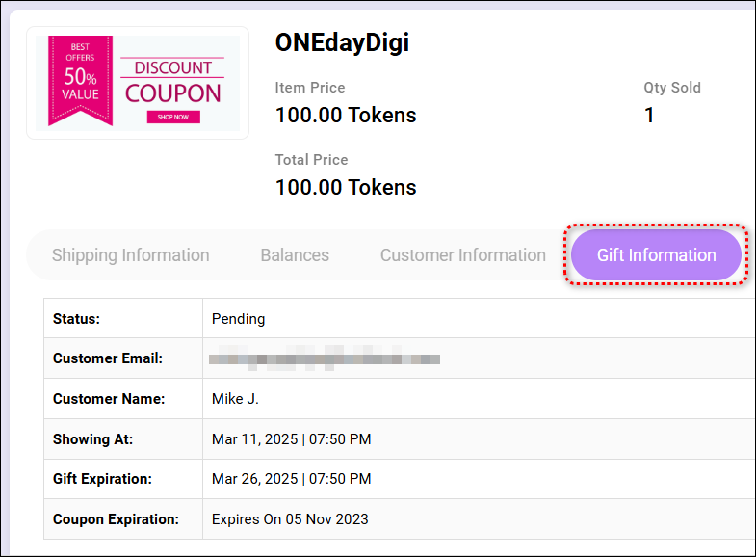Image resolution: width=756 pixels, height=557 pixels.
Task: Click the Gift Expiration date Mar 26, 2025
Action: click(291, 479)
